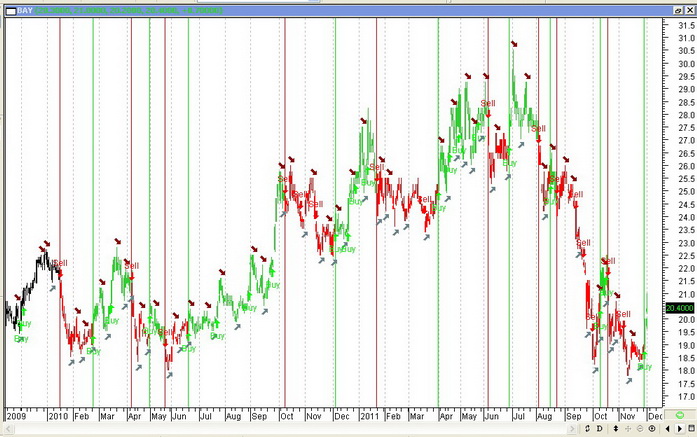Image resolution: width=697 pixels, height=437 pixels.
Task: Click the Buy label at far right near December
Action: 645,367
